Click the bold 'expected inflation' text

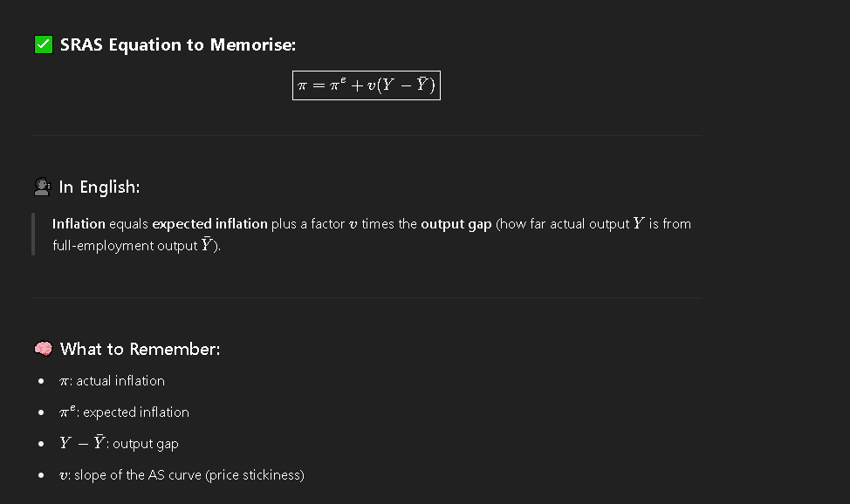coord(209,224)
